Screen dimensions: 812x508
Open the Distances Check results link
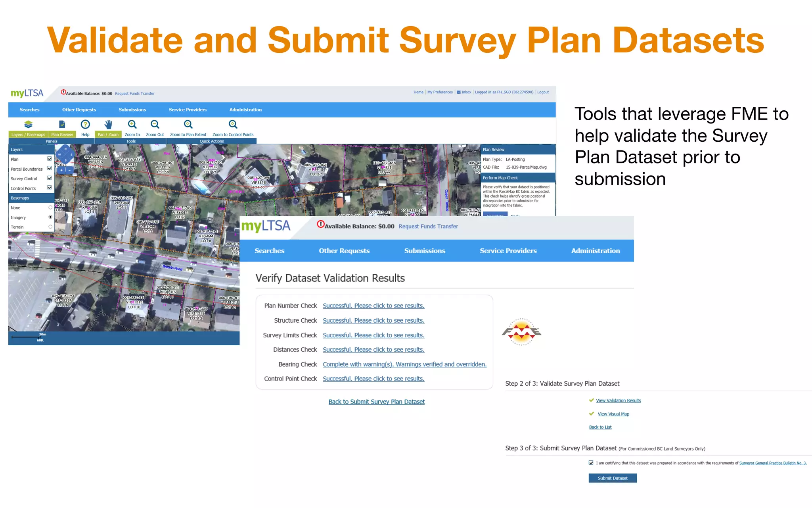[x=373, y=350]
